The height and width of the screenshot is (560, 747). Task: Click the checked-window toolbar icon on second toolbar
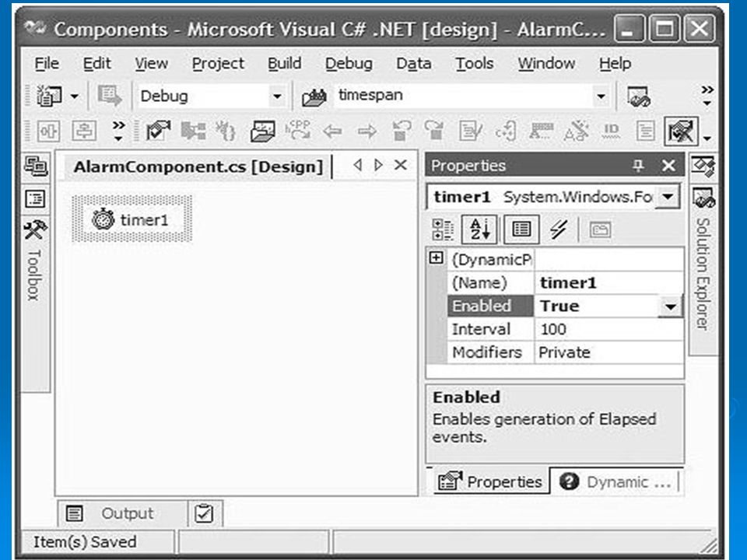click(158, 131)
